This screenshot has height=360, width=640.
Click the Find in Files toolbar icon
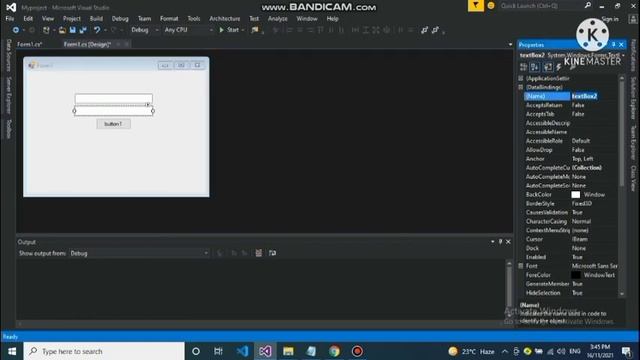[255, 30]
